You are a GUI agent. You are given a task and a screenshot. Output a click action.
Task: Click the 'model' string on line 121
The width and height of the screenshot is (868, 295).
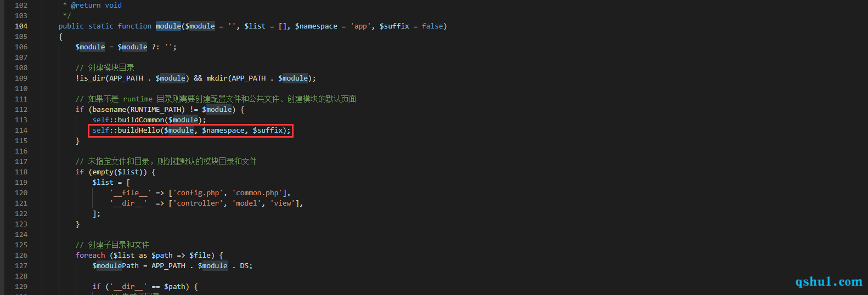coord(247,203)
